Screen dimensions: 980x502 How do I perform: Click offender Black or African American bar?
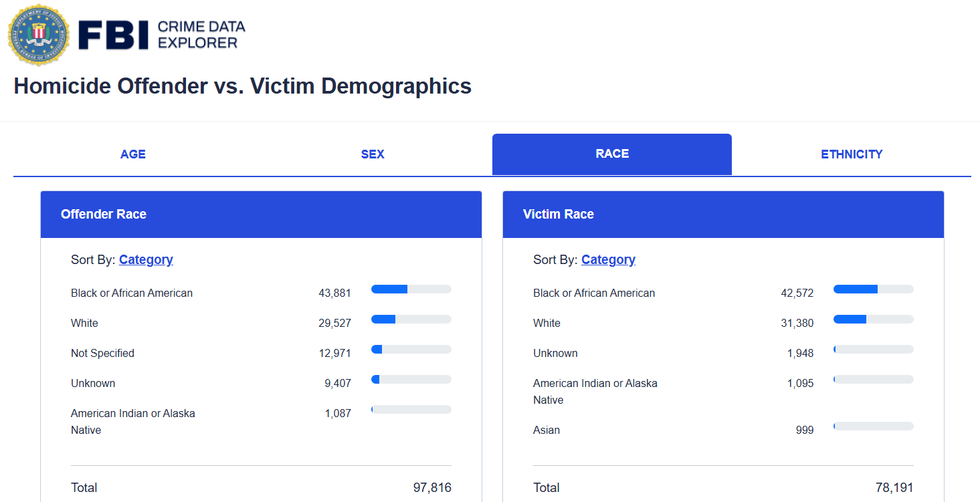pos(411,289)
